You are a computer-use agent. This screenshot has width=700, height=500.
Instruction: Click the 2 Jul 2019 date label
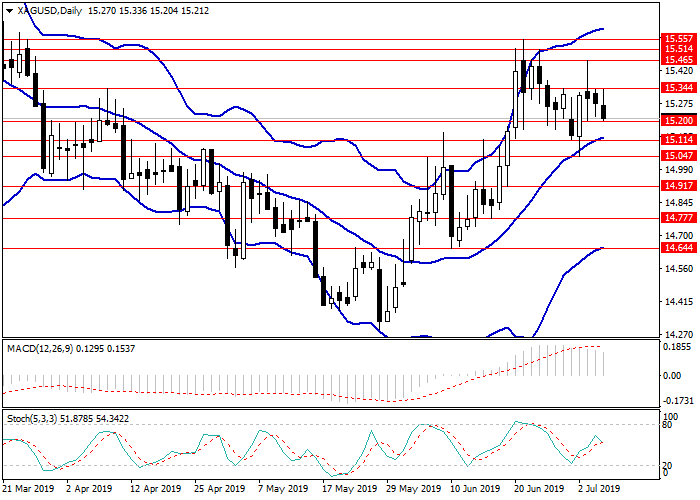pos(598,490)
